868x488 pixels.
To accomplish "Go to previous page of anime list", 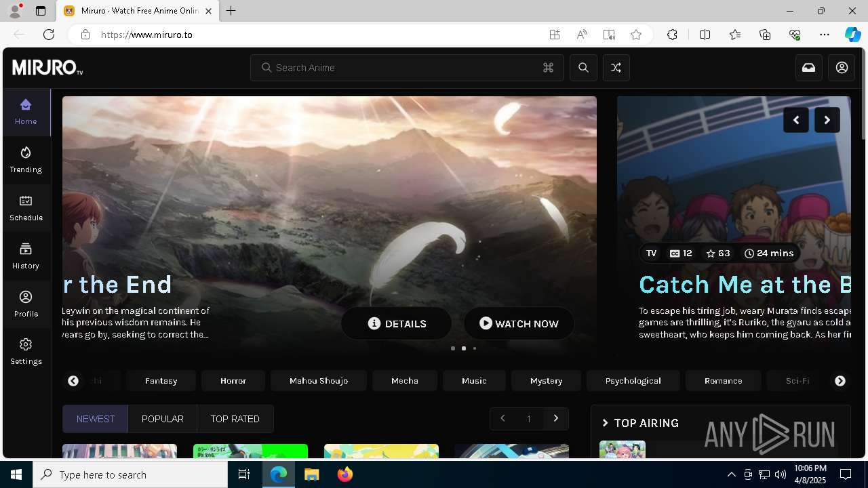I will (x=502, y=419).
